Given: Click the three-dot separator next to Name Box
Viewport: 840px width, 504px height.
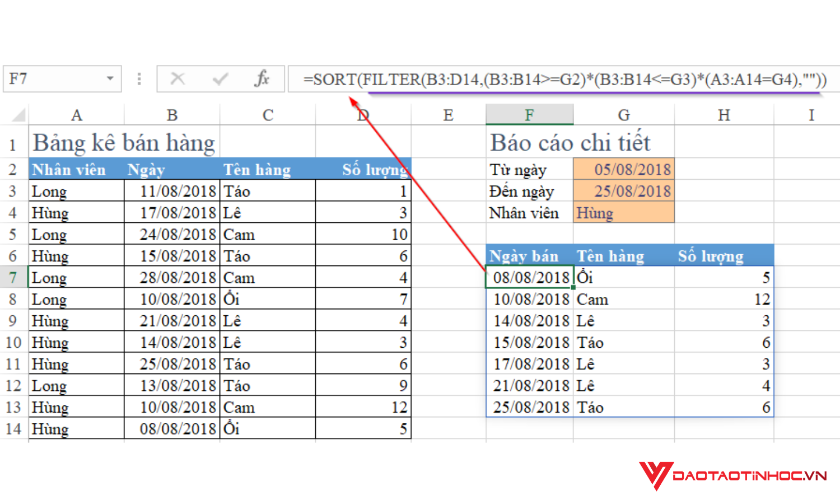Looking at the screenshot, I should [138, 78].
